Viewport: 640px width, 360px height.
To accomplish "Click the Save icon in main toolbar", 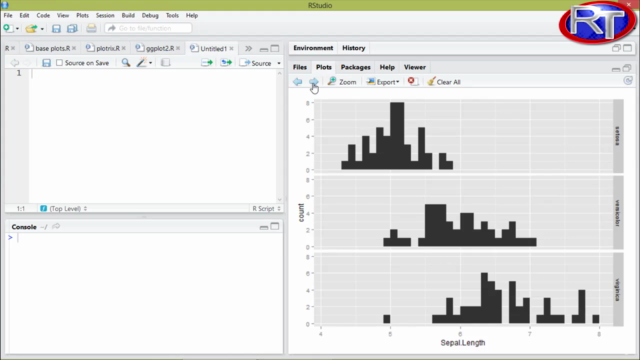I will click(56, 29).
